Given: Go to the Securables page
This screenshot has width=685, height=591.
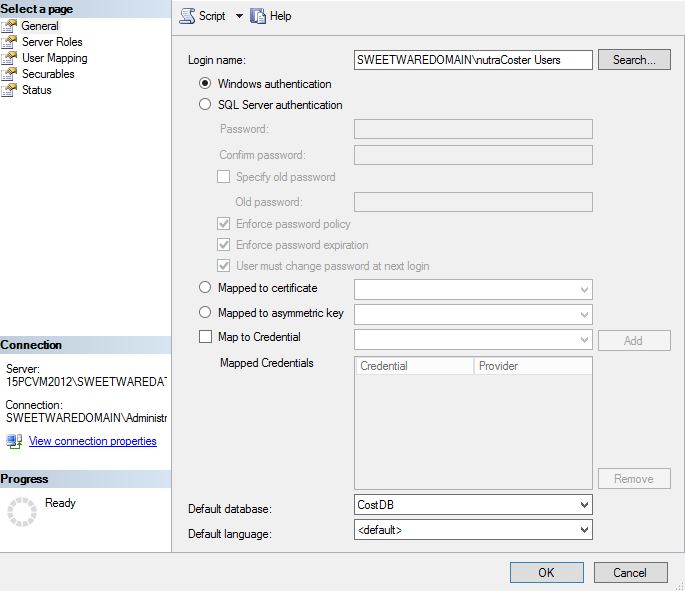Looking at the screenshot, I should click(x=48, y=74).
